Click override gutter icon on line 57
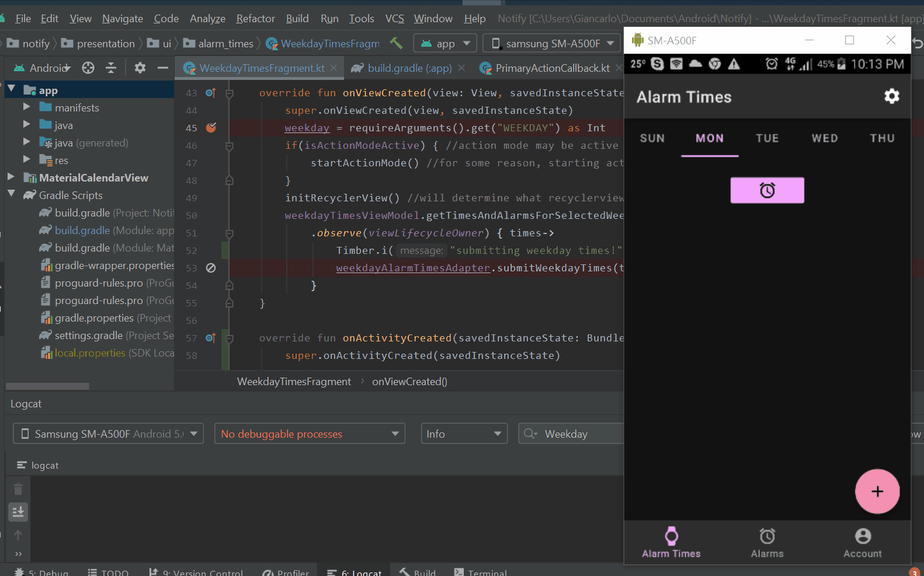The height and width of the screenshot is (576, 924). click(x=211, y=338)
